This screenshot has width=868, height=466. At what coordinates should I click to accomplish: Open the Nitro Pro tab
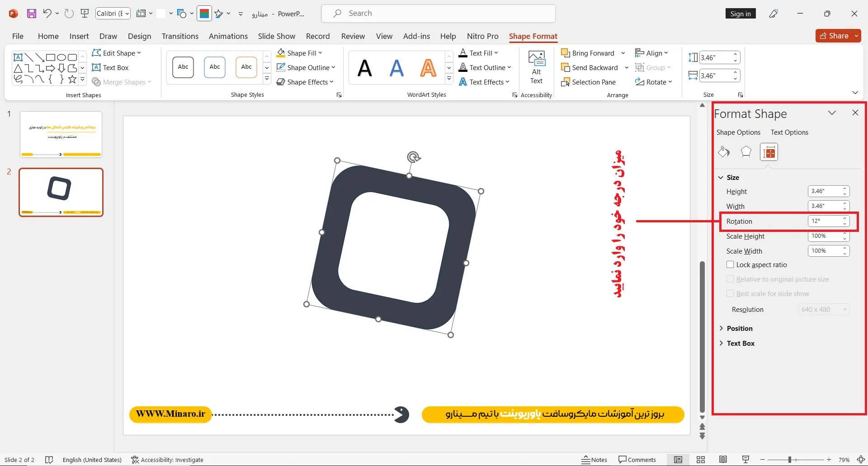pyautogui.click(x=482, y=36)
